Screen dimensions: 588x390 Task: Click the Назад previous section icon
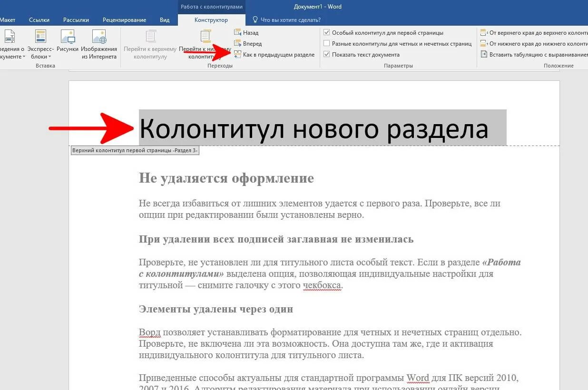point(238,33)
